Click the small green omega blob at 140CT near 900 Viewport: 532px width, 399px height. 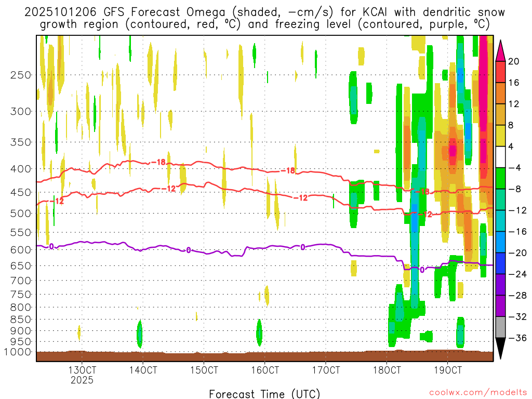(x=139, y=334)
